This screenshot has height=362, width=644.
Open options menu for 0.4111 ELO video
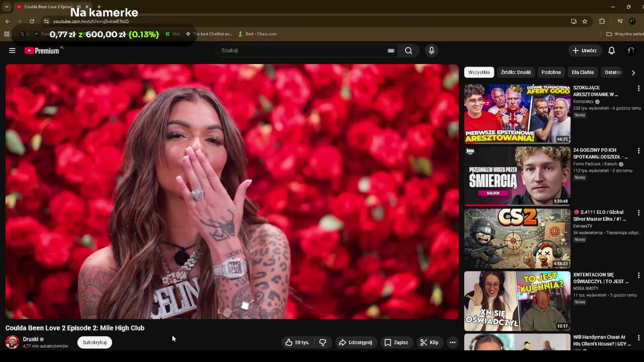coord(638,213)
